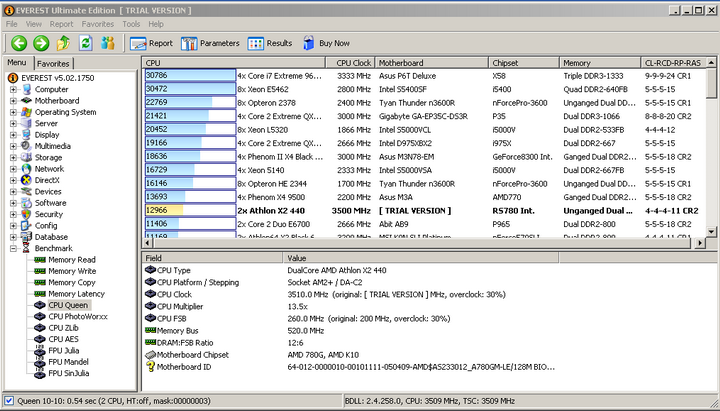
Task: Sort by the CPU Clock column header
Action: [x=350, y=63]
